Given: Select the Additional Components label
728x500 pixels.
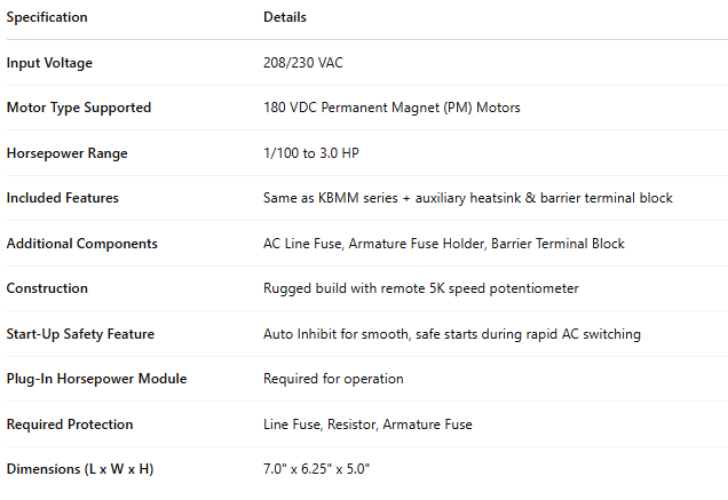Looking at the screenshot, I should tap(82, 244).
